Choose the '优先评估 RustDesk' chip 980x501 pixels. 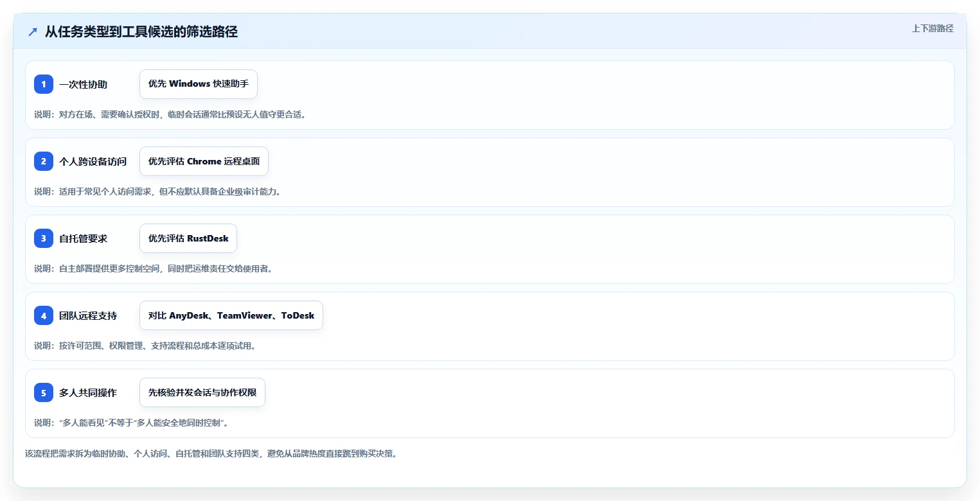tap(188, 238)
